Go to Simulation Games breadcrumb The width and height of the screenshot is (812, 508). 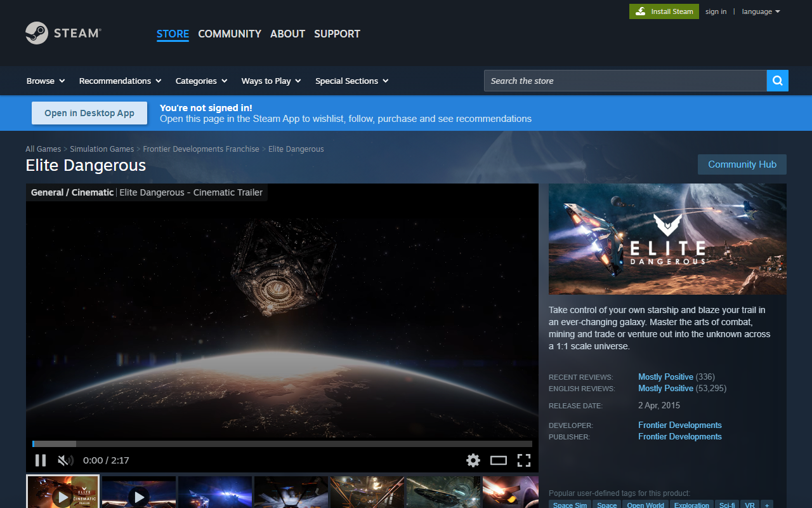(x=101, y=149)
